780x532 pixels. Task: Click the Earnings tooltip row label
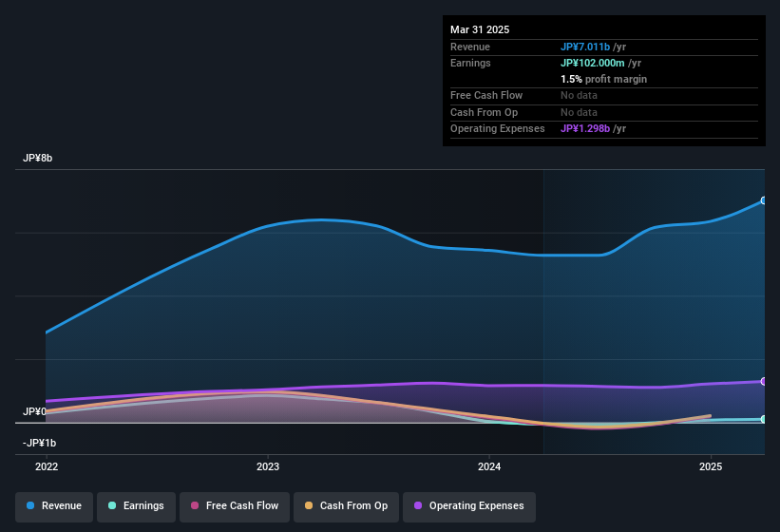click(470, 63)
